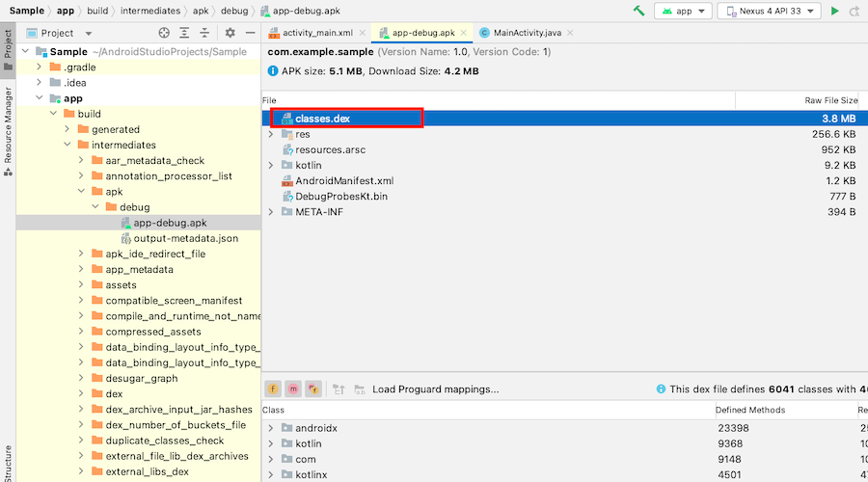Close the activity_main.xml tab
The width and height of the screenshot is (868, 482).
pos(362,33)
